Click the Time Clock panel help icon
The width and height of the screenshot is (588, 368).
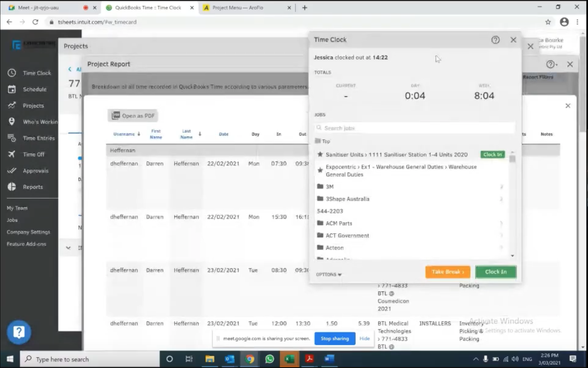pos(495,40)
